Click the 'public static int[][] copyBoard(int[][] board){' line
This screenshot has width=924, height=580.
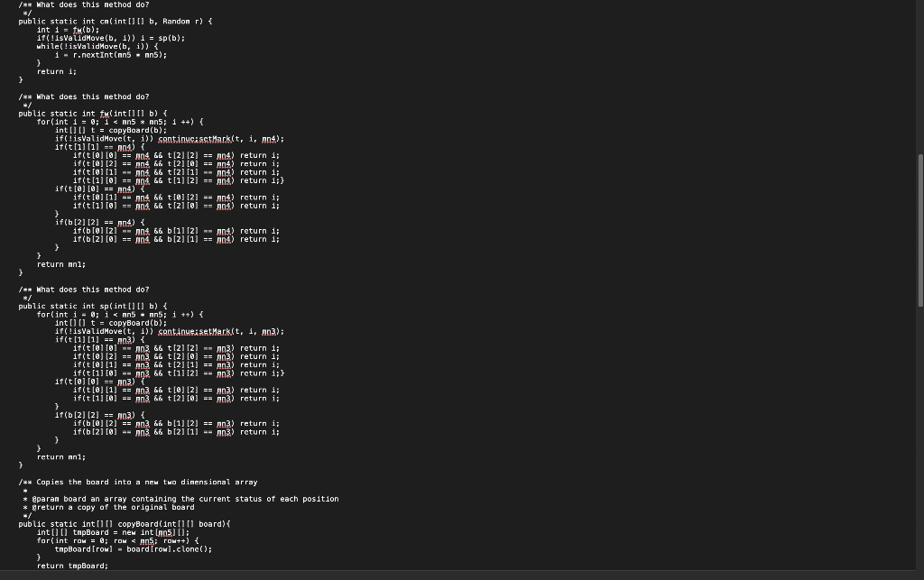[x=125, y=524]
